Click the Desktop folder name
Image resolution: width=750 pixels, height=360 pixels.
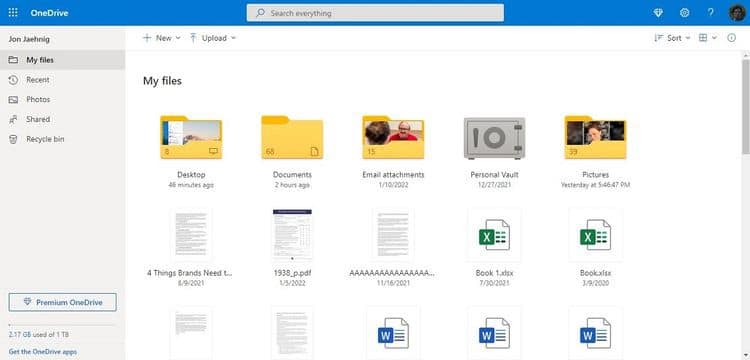point(191,175)
